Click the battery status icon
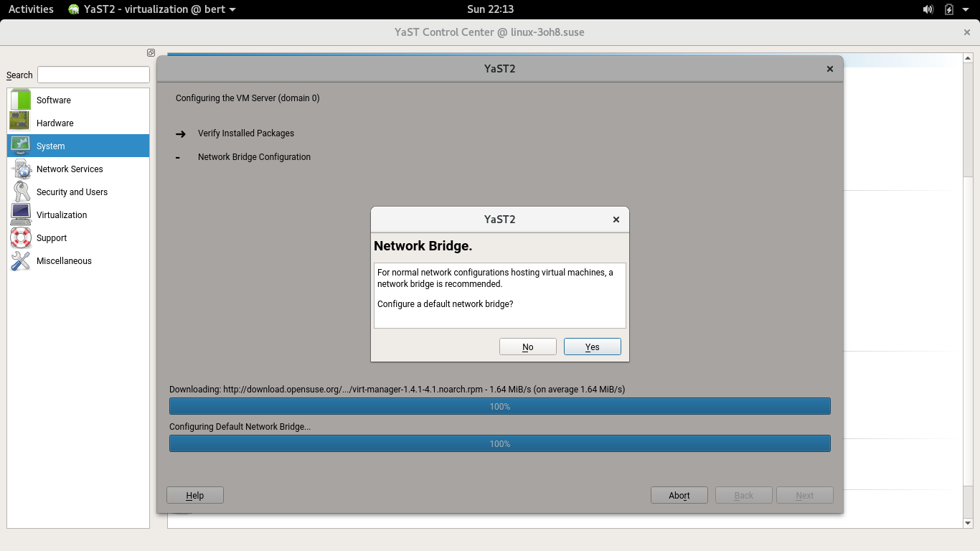The width and height of the screenshot is (980, 551). point(949,9)
